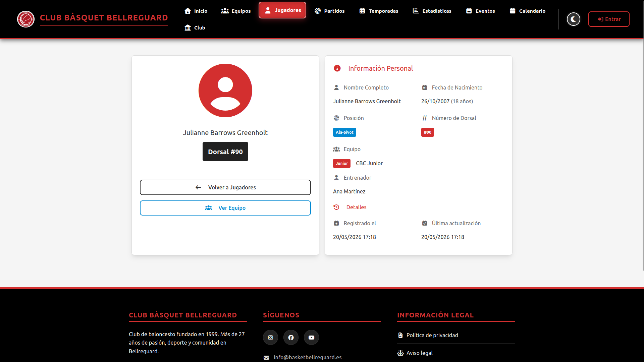This screenshot has height=362, width=644.
Task: Click Volver a Jugadores button
Action: coord(225,187)
